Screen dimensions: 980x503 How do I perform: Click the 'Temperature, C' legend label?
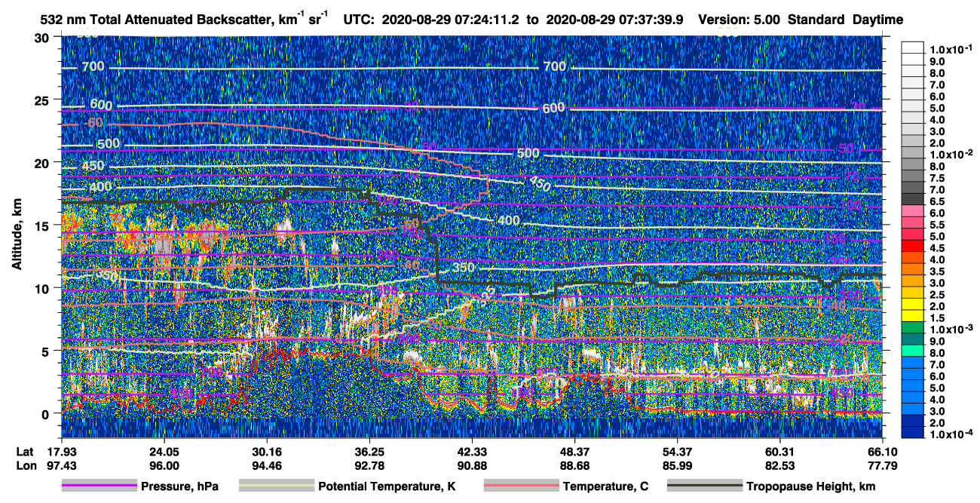point(605,487)
